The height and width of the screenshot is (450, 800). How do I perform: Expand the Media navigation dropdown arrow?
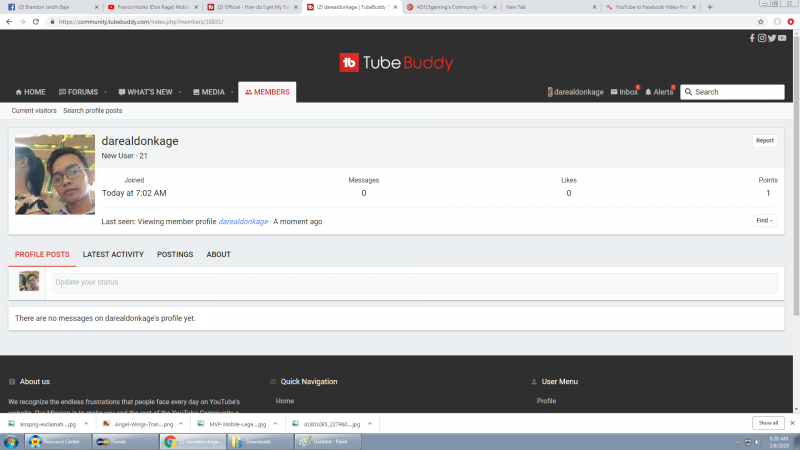coord(232,92)
